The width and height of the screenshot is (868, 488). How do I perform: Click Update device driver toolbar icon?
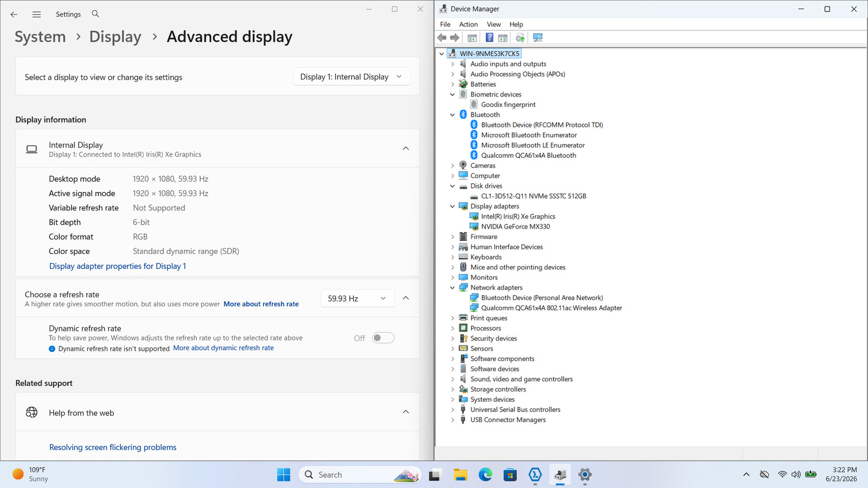[520, 37]
